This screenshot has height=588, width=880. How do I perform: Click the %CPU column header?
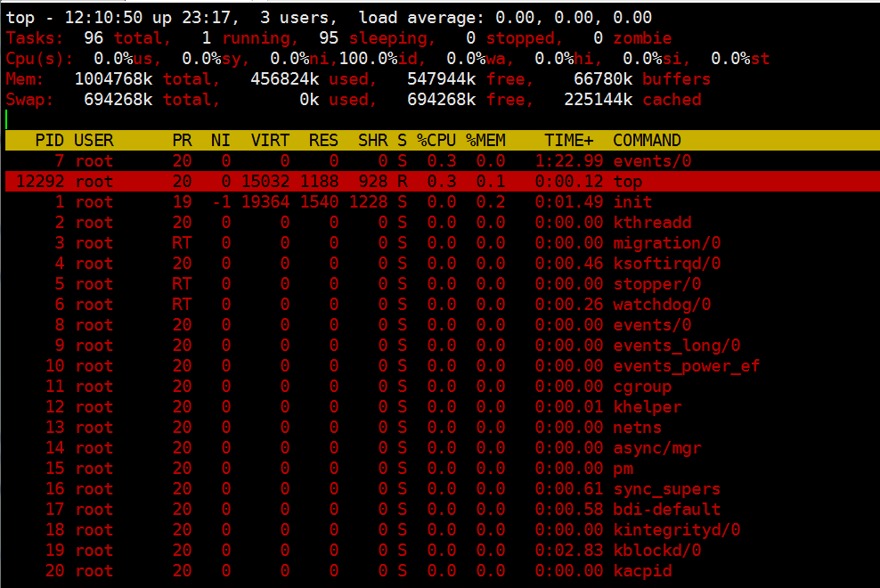click(436, 141)
